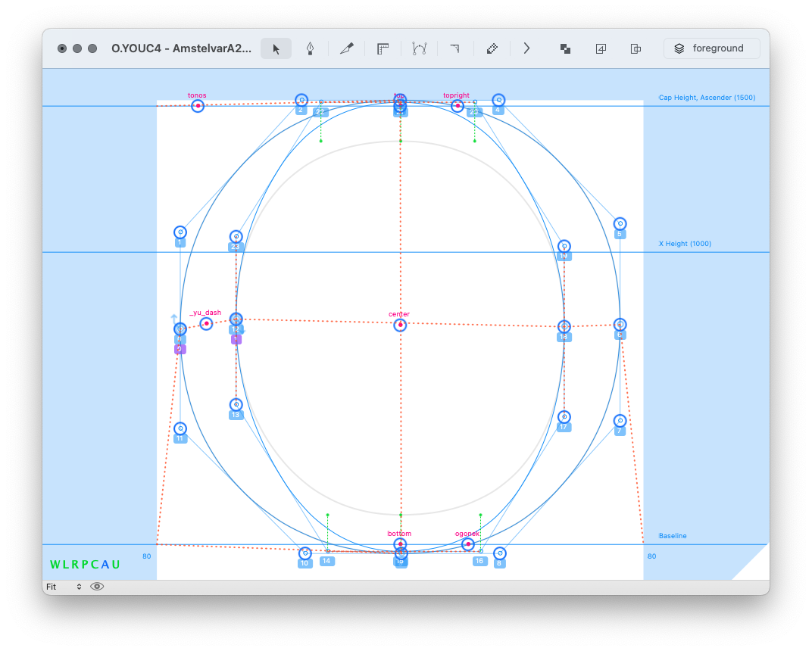Open the Fit zoom level dropdown

(x=64, y=587)
